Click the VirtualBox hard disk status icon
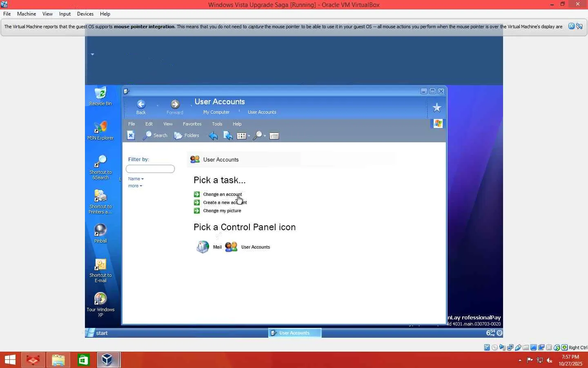 [x=487, y=348]
